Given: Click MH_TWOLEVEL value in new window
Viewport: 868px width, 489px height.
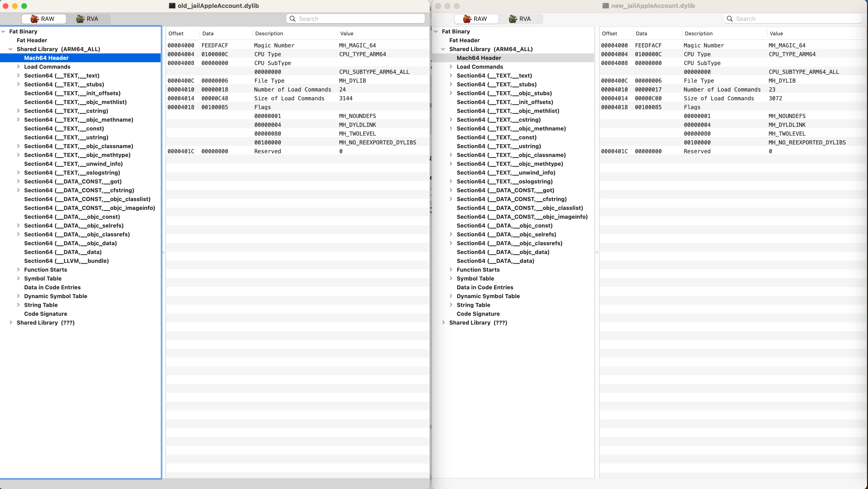Looking at the screenshot, I should click(x=787, y=134).
